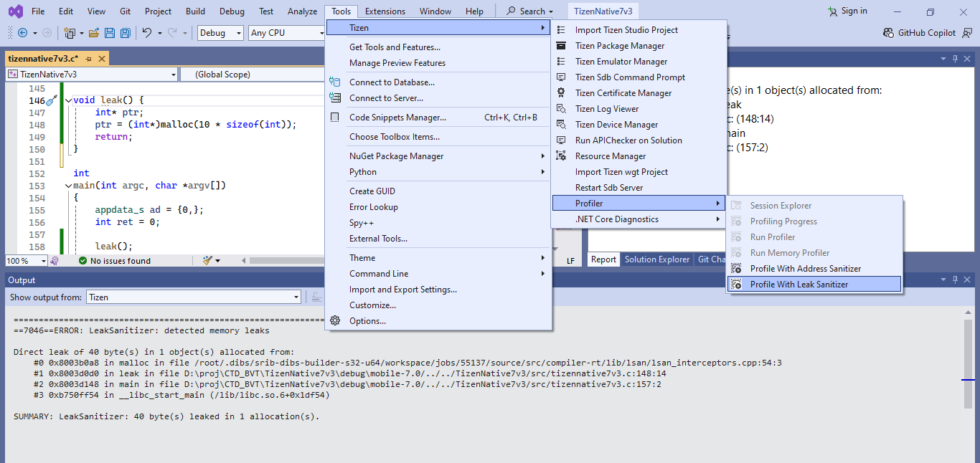Click the code cleanup broom icon
980x463 pixels.
click(208, 261)
